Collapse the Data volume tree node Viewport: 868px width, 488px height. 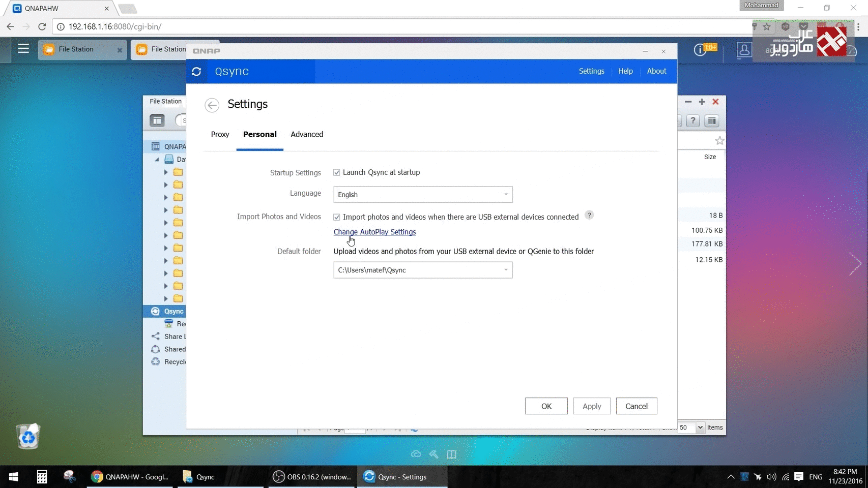coord(157,160)
